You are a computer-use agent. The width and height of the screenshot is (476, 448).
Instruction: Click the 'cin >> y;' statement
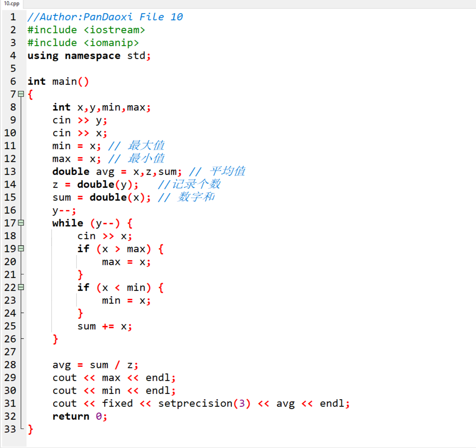[80, 120]
